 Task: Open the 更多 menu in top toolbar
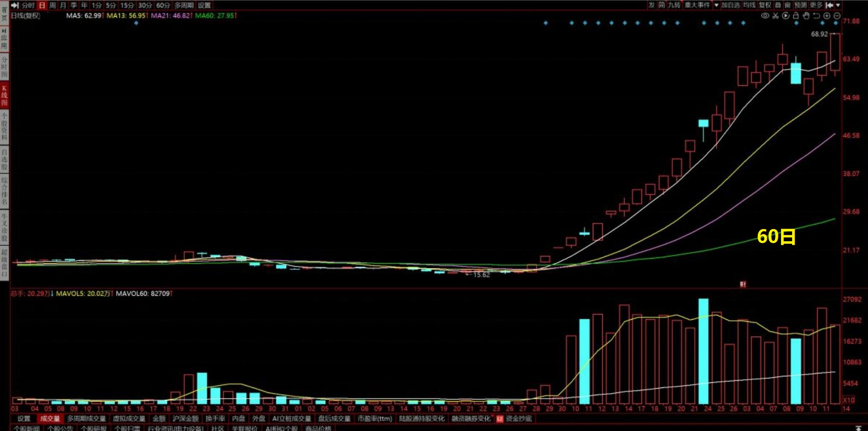pyautogui.click(x=816, y=5)
